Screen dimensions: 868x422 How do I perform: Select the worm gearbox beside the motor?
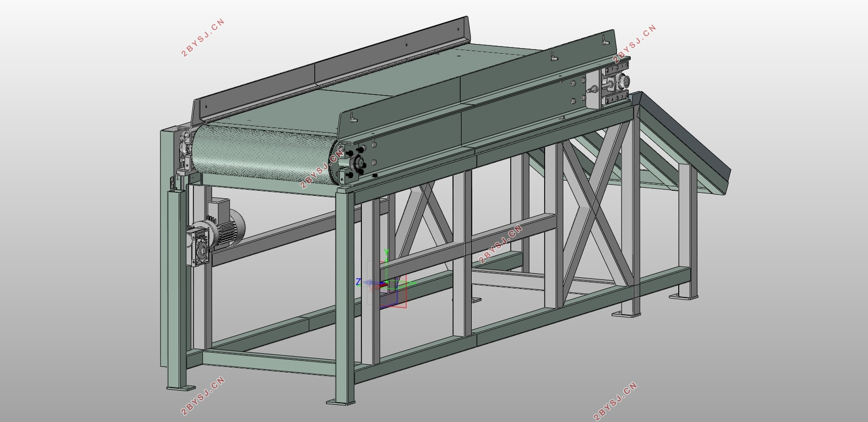198,246
